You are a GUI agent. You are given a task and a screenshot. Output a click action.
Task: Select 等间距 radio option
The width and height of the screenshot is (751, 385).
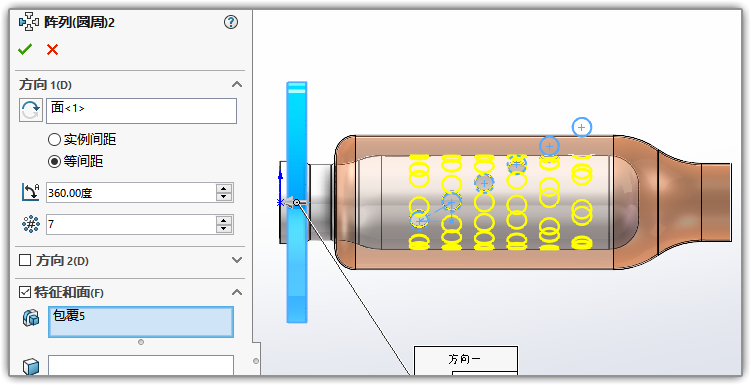click(x=54, y=161)
